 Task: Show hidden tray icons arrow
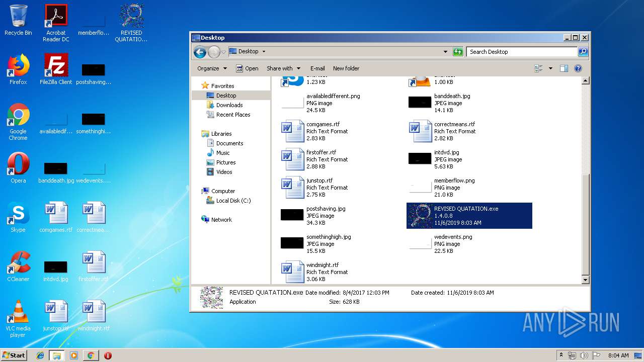click(561, 355)
